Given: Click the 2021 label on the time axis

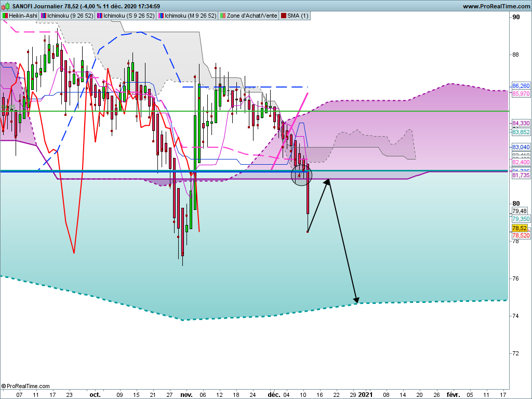Looking at the screenshot, I should 365,395.
